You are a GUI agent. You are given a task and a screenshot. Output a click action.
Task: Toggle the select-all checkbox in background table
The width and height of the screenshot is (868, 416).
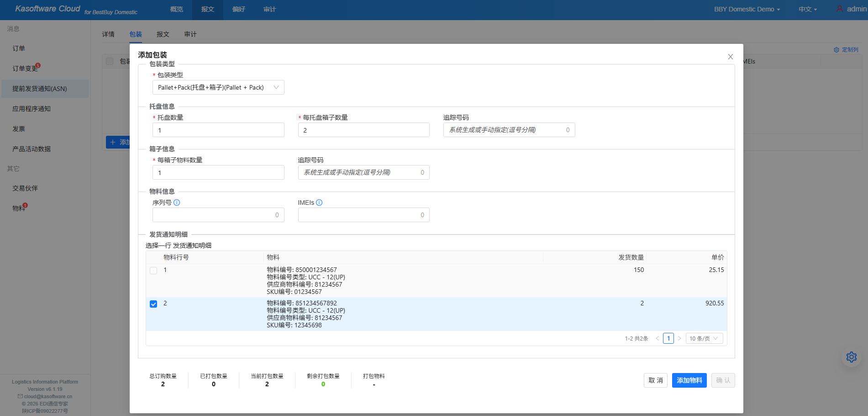[110, 61]
